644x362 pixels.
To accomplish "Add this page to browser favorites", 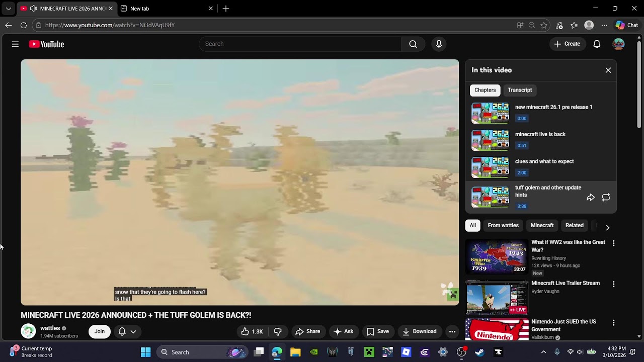I will [544, 25].
